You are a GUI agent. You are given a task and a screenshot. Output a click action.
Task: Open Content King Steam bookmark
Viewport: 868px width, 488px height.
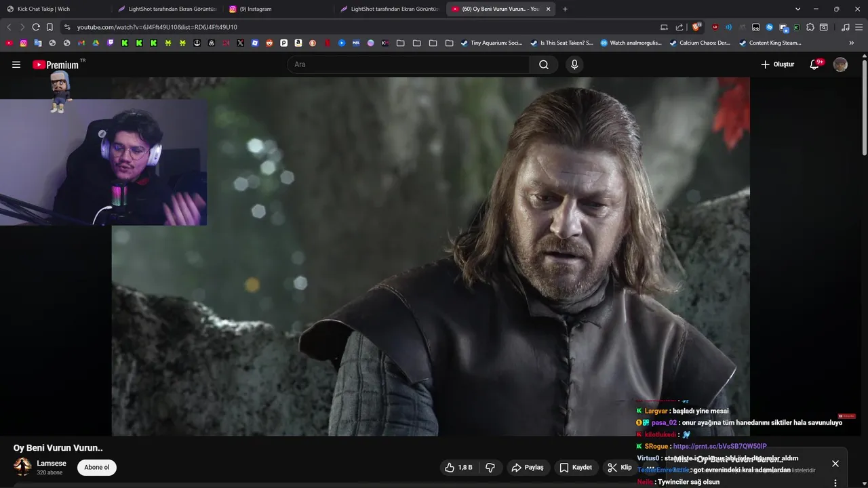[x=770, y=43]
